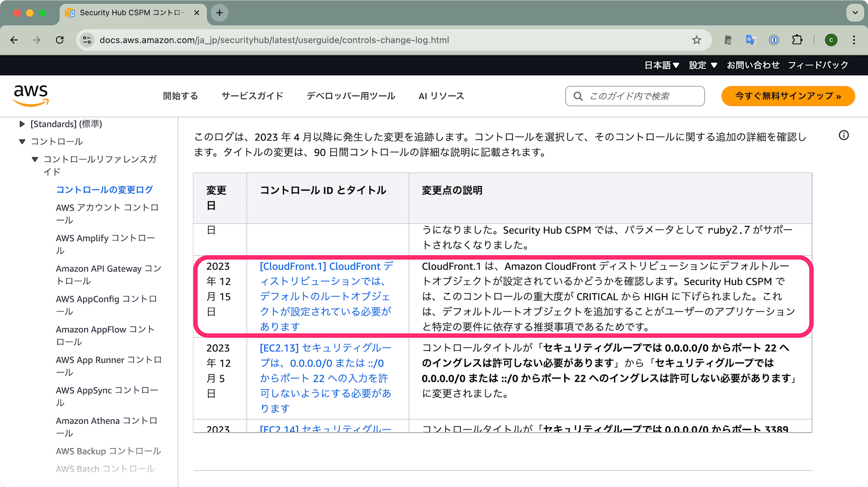The width and height of the screenshot is (868, 487).
Task: Open the 開始する menu
Action: tap(181, 96)
